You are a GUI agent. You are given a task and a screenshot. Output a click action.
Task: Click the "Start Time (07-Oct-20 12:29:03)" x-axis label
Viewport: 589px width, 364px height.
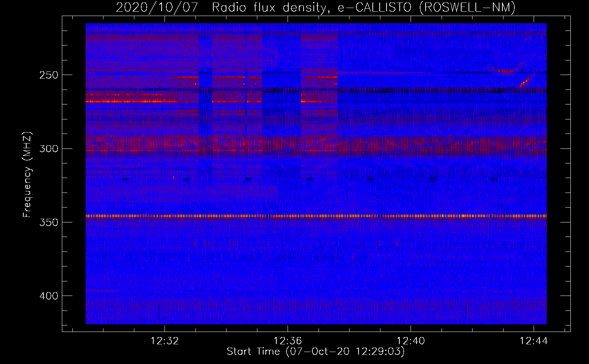point(316,352)
